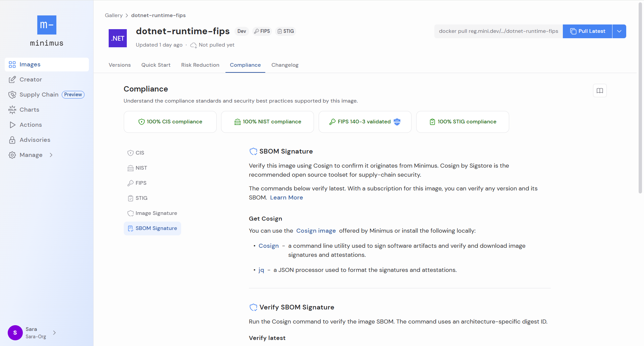Expand the Manage menu chevron
The image size is (644, 346).
point(51,155)
